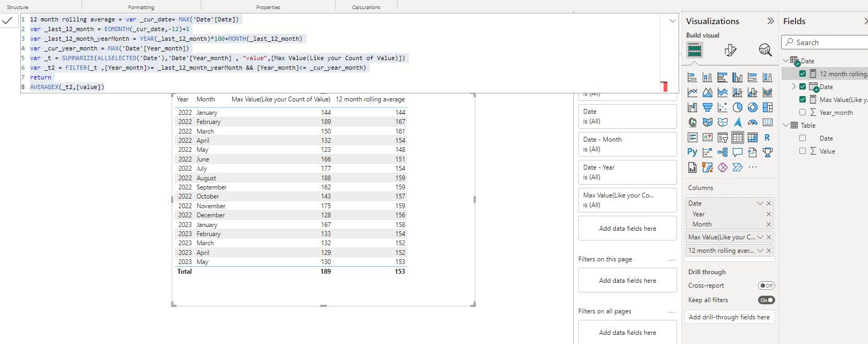
Task: Select the R script visual
Action: (768, 138)
